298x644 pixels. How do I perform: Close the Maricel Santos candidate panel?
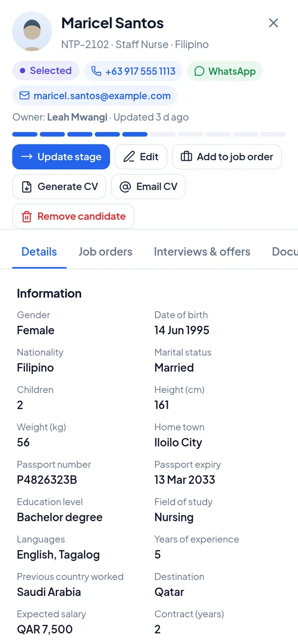click(273, 23)
